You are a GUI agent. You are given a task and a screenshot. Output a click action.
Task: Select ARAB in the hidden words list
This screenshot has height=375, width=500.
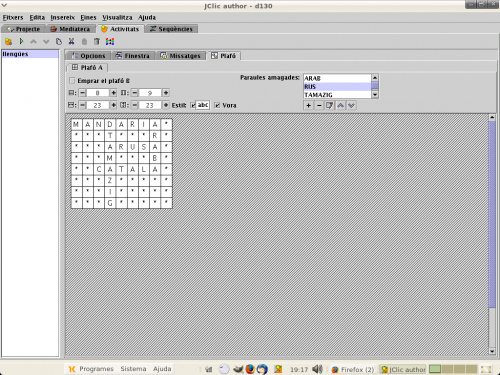pos(337,78)
